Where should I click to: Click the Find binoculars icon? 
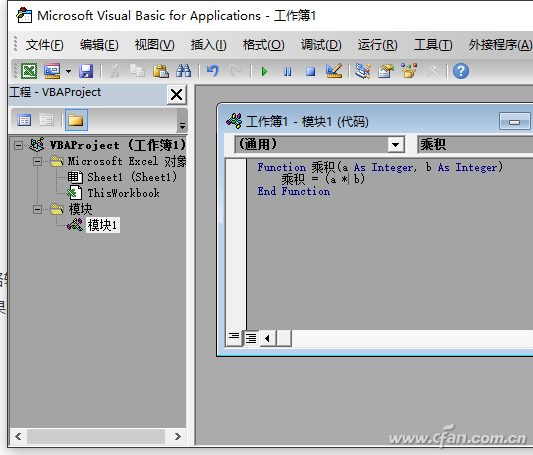184,71
